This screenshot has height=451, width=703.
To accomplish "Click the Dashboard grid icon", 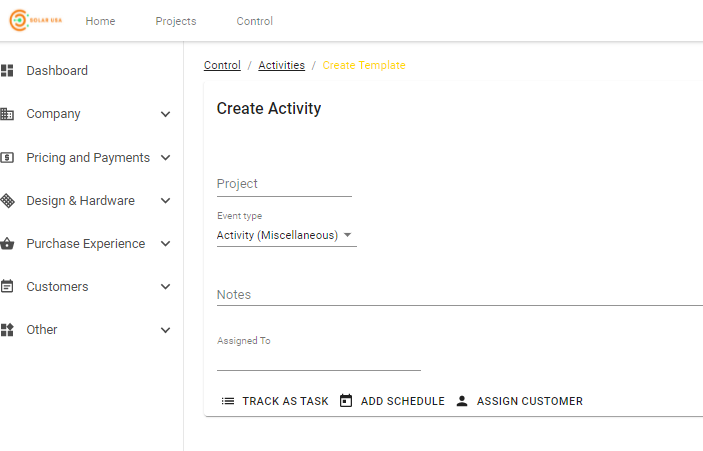I will pyautogui.click(x=7, y=70).
